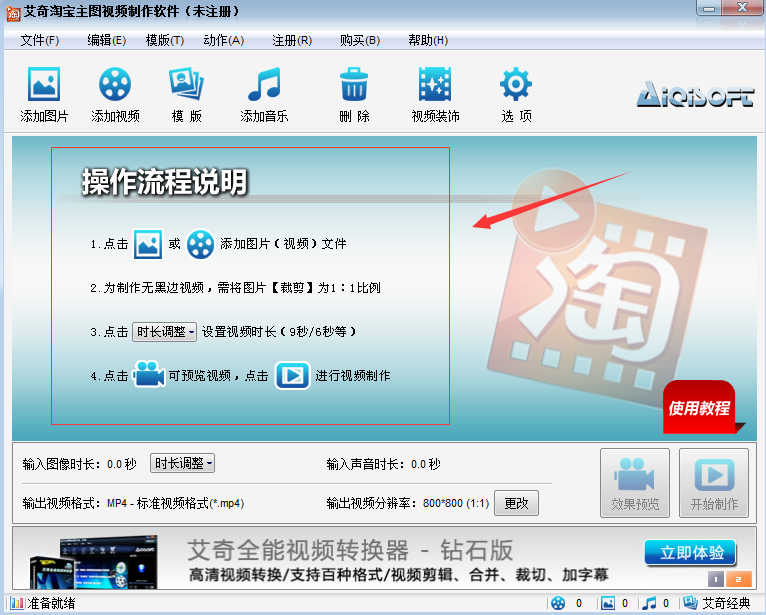The width and height of the screenshot is (766, 615).
Task: Click the 准备就绪 status icon
Action: (x=17, y=603)
